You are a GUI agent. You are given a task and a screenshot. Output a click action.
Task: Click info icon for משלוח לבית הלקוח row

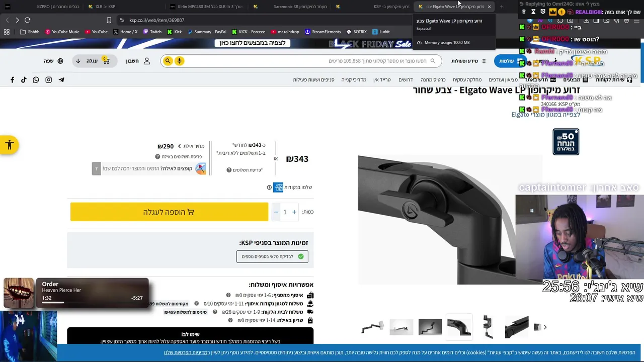coord(215,312)
